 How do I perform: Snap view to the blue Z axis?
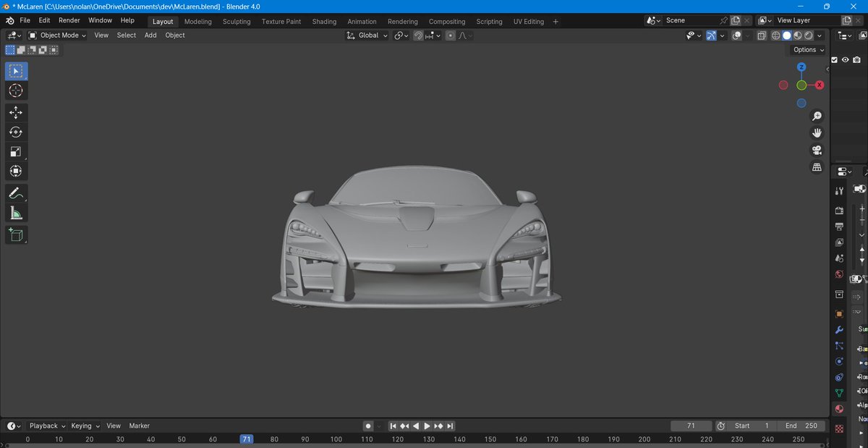tap(801, 67)
